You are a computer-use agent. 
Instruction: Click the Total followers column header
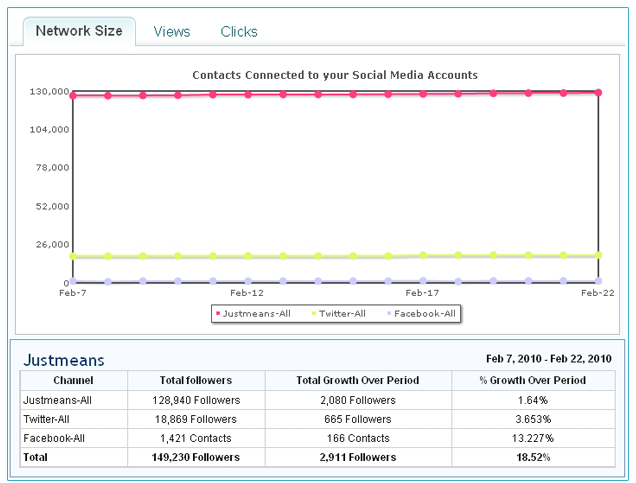tap(196, 380)
